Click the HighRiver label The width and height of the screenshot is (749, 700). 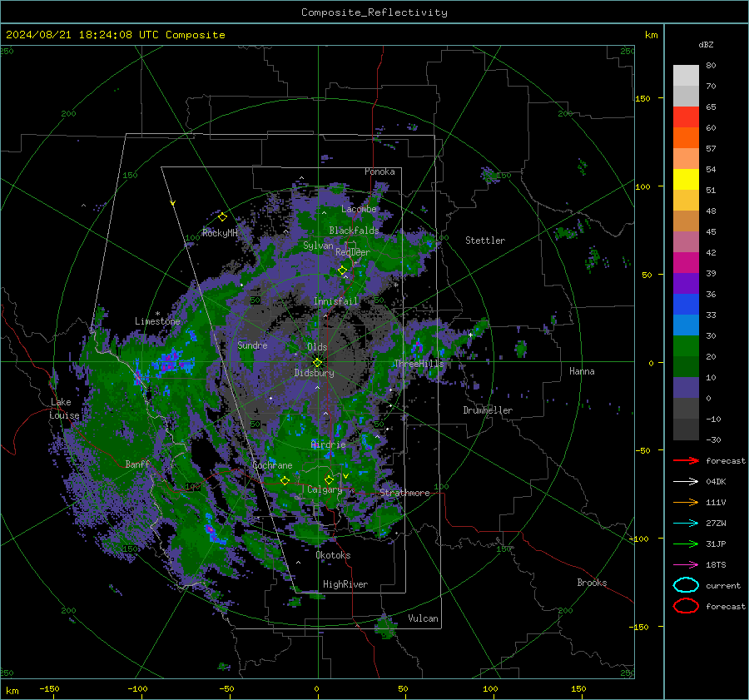pyautogui.click(x=345, y=584)
